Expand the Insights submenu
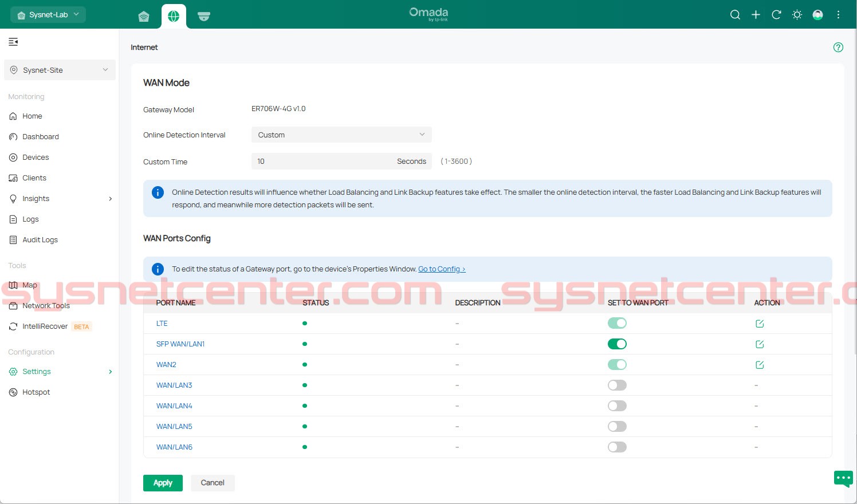This screenshot has width=857, height=504. [110, 199]
